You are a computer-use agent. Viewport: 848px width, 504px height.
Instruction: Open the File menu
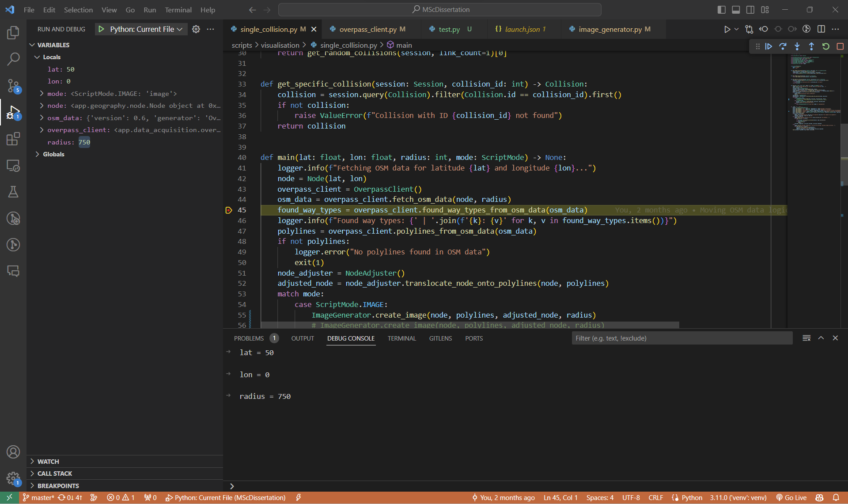29,10
